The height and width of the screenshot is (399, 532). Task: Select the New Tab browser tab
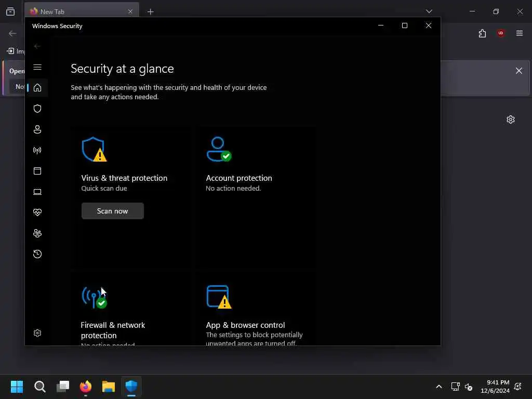pyautogui.click(x=82, y=11)
